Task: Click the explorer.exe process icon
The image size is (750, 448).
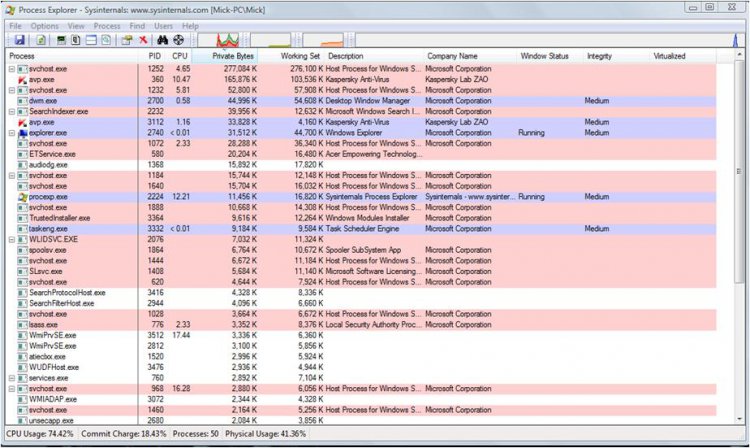Action: pos(22,133)
